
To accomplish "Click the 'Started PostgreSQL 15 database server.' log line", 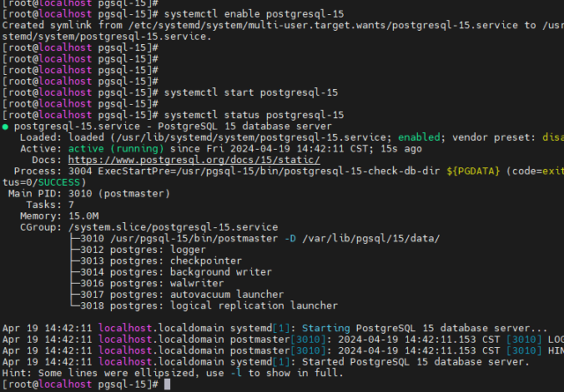I will click(x=266, y=361).
